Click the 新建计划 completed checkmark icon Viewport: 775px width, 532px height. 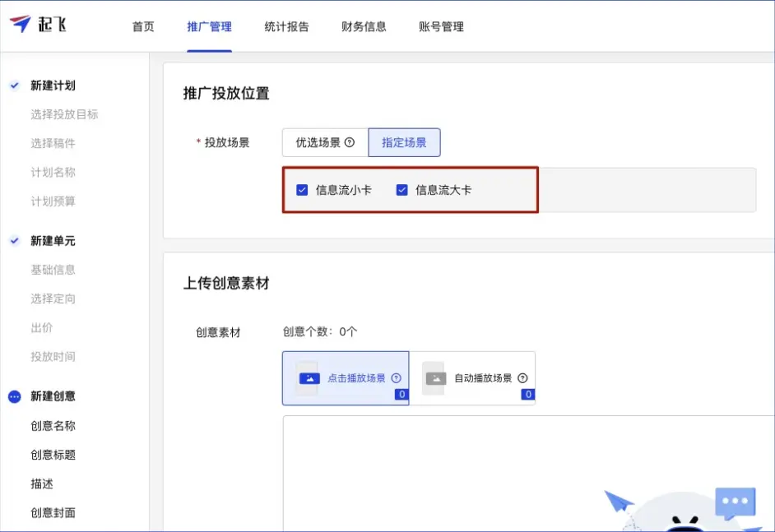point(14,86)
